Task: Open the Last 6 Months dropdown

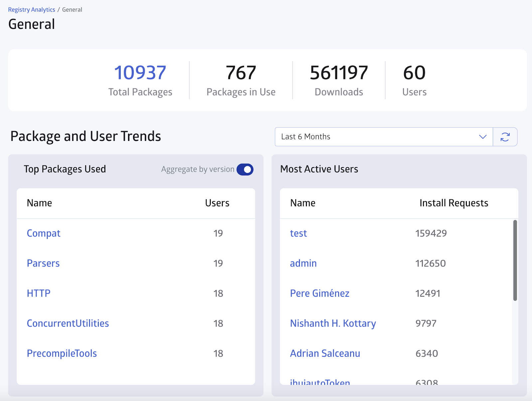Action: pyautogui.click(x=384, y=137)
